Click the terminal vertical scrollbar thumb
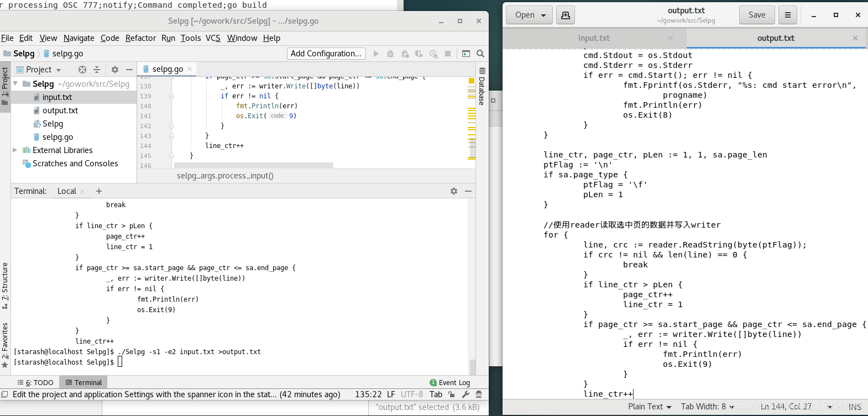The image size is (868, 416). click(473, 367)
